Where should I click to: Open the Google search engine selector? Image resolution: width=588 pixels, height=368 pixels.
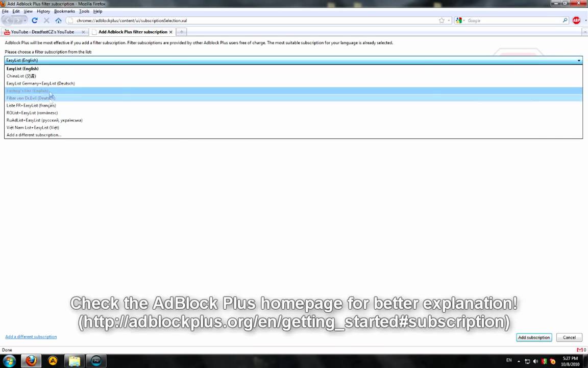460,20
